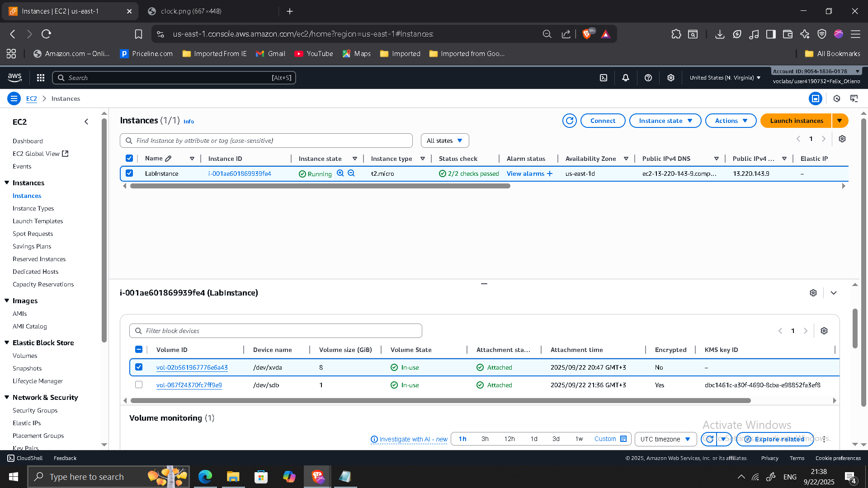Open instances table preferences gear
This screenshot has height=488, width=868.
(842, 139)
